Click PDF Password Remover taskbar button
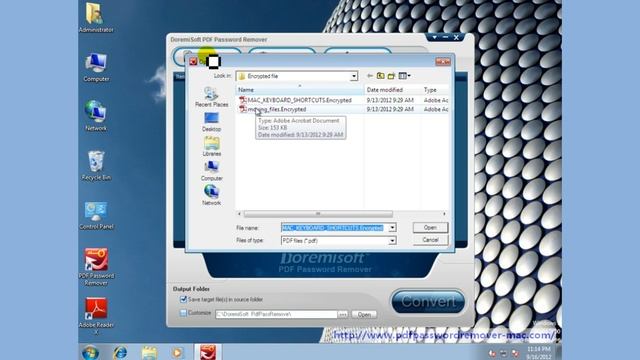The image size is (640, 360). click(x=208, y=352)
